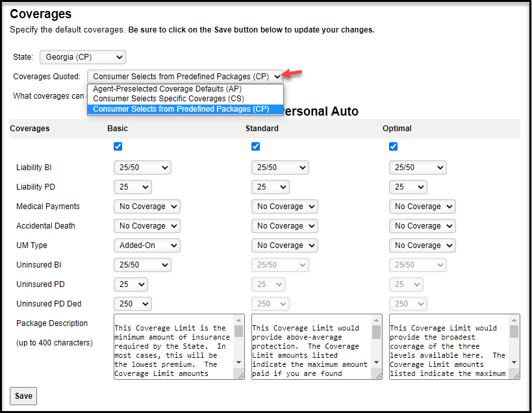The height and width of the screenshot is (413, 532).
Task: Click the Save button
Action: 23,395
